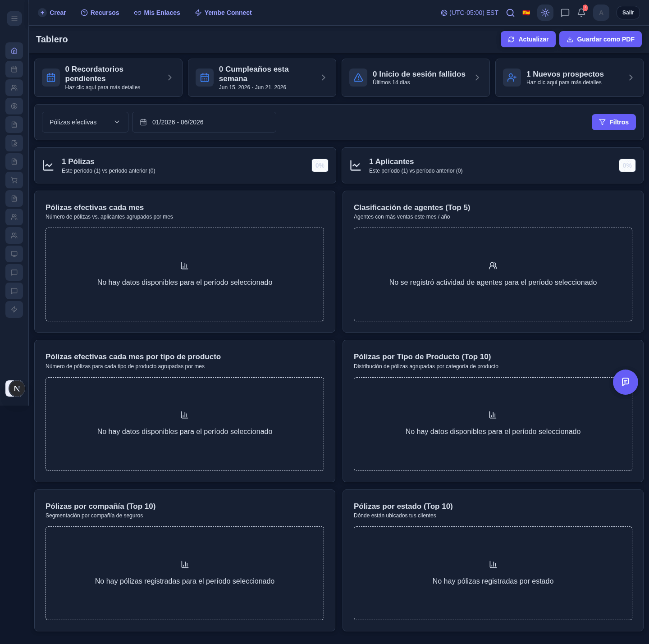Open the Crear menu
Viewport: 649px width, 644px height.
click(x=52, y=13)
